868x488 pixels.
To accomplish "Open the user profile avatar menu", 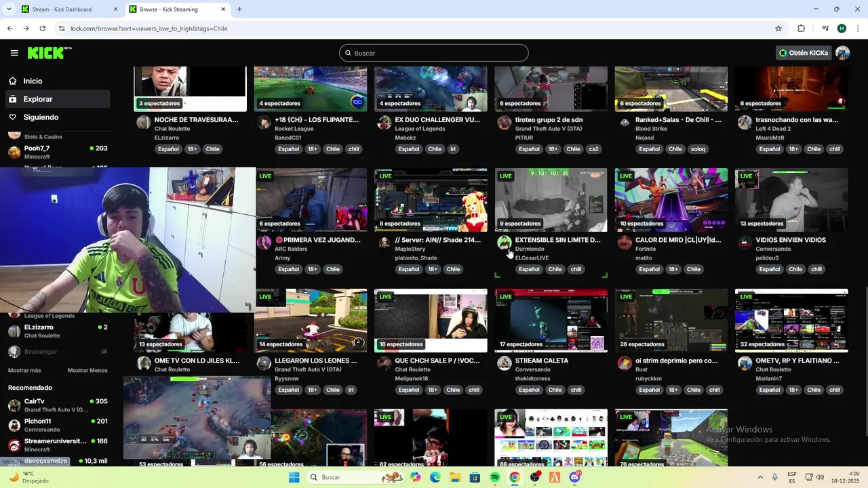I will (843, 53).
